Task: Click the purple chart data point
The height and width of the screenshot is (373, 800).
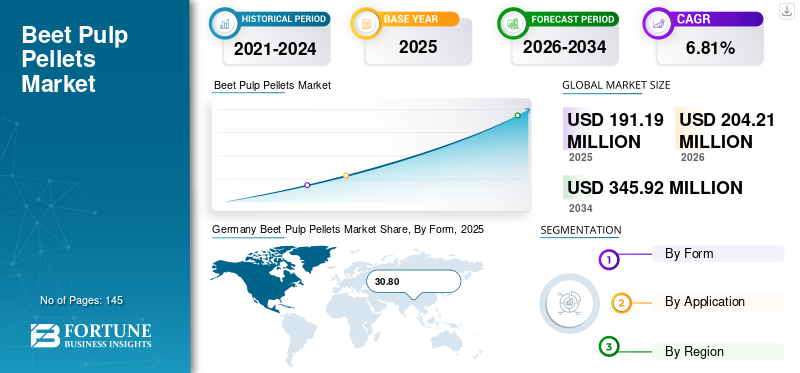Action: (307, 185)
